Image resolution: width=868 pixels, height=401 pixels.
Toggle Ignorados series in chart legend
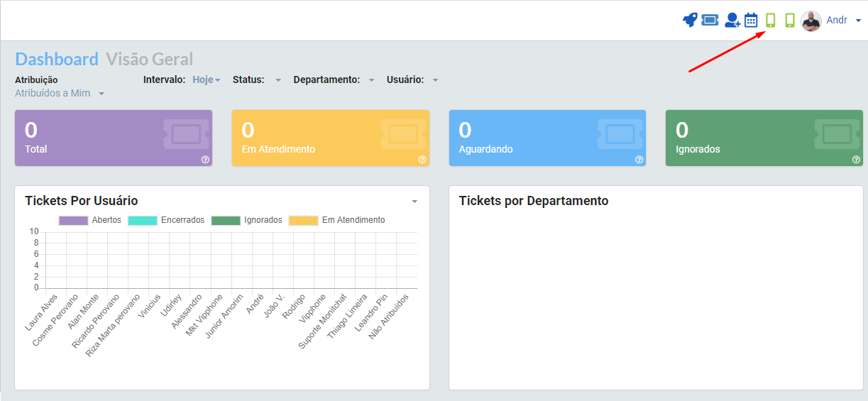point(246,220)
